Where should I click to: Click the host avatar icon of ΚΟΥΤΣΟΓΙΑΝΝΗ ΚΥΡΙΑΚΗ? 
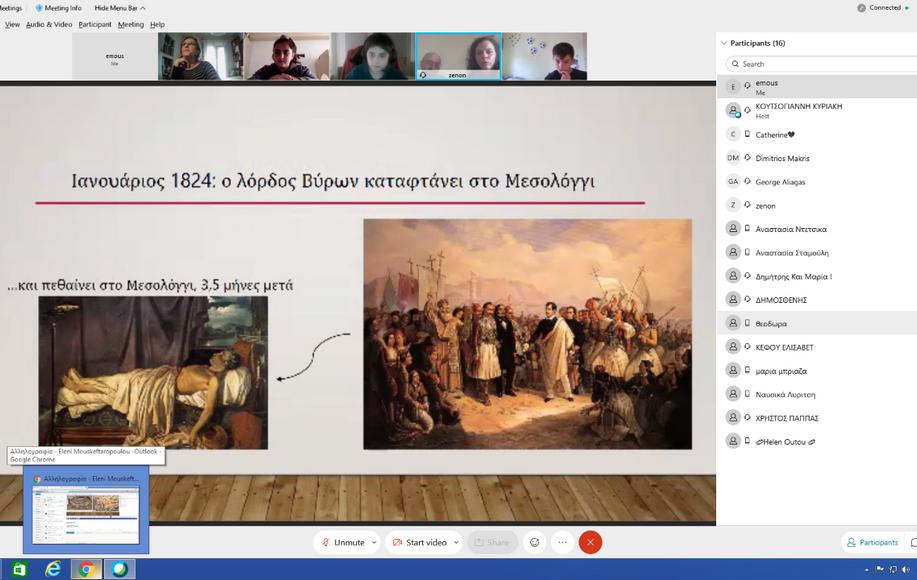pyautogui.click(x=733, y=110)
